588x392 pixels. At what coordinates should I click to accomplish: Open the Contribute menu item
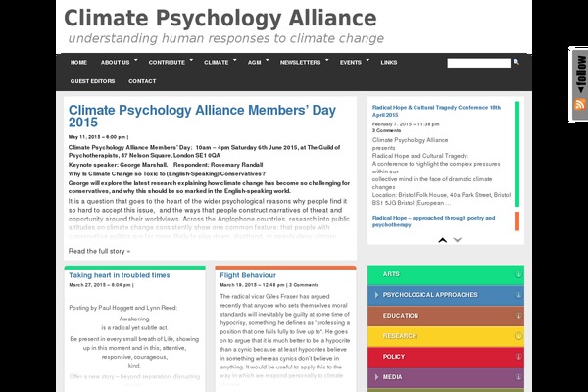pos(167,63)
